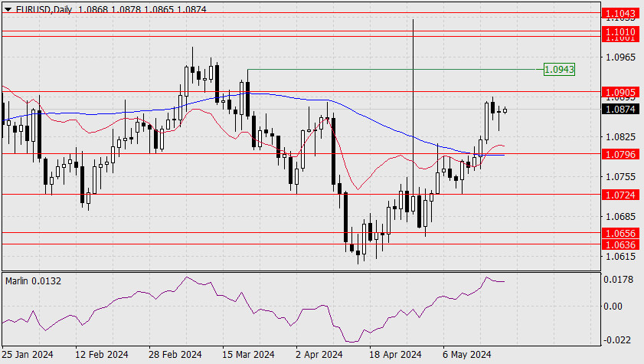This screenshot has height=364, width=644.
Task: Click the 1.0965 price axis value
Action: tap(620, 57)
